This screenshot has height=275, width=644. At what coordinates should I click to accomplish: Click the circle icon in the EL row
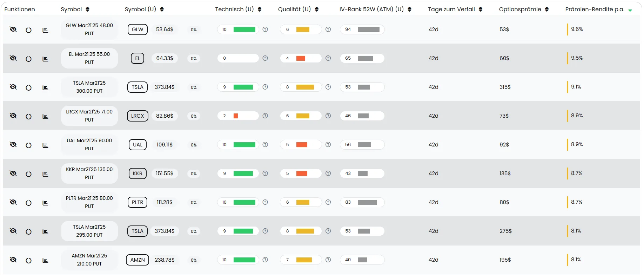pyautogui.click(x=29, y=59)
